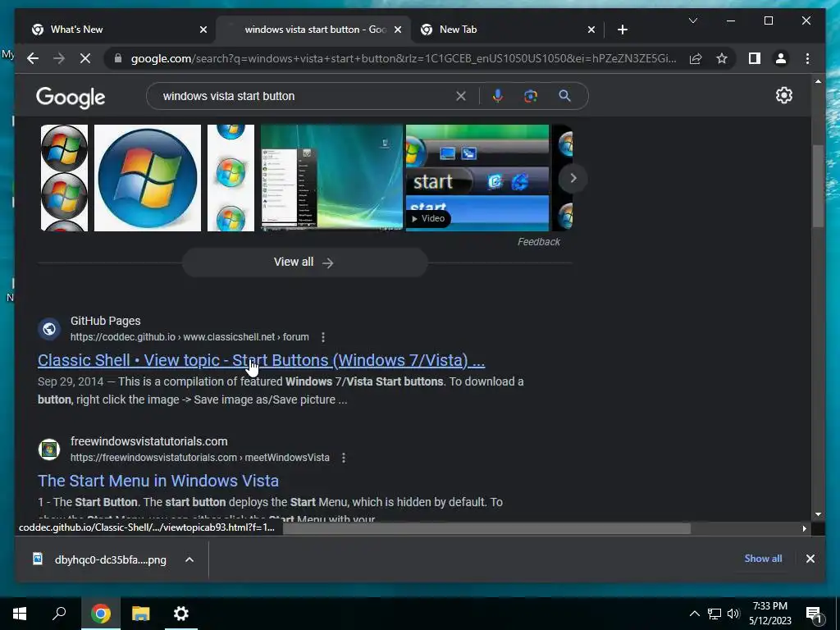Open large Windows orb image thumbnail
The height and width of the screenshot is (630, 840).
148,178
